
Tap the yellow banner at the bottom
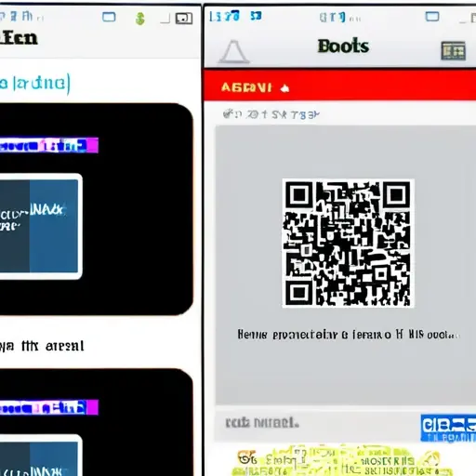point(341,461)
